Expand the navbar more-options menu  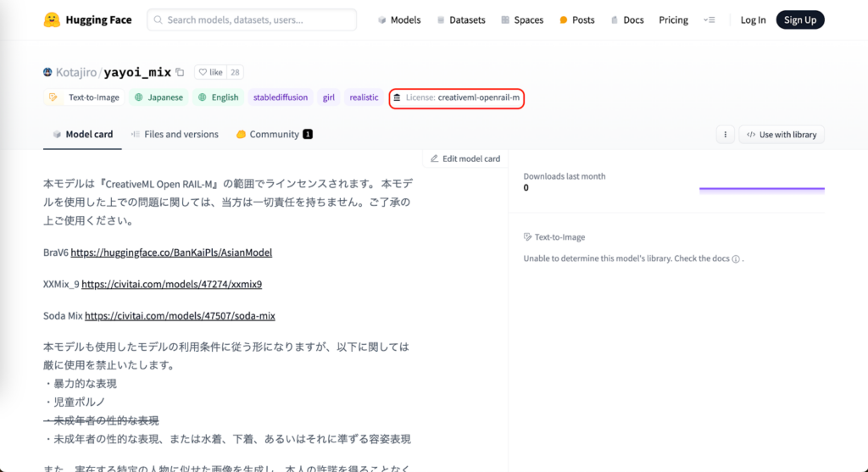pos(709,20)
